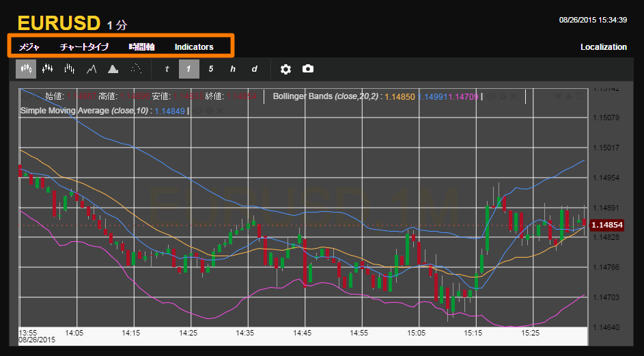
Task: Open the チャートタイプ menu
Action: tap(84, 47)
